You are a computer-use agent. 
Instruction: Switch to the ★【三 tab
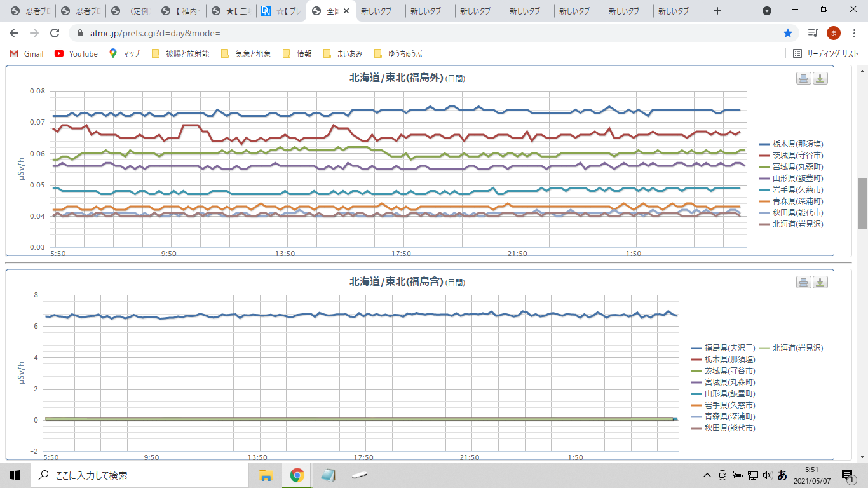230,11
